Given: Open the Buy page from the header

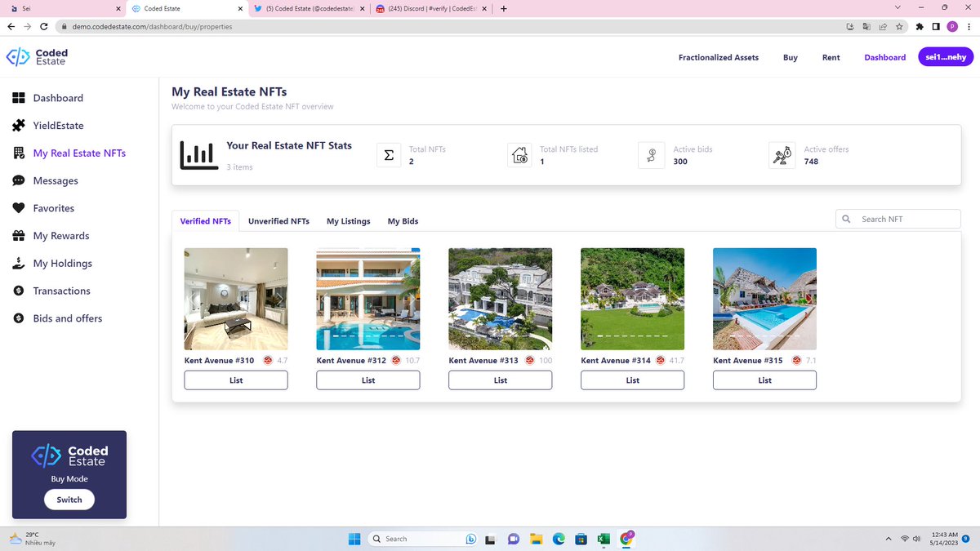Looking at the screenshot, I should (x=791, y=57).
